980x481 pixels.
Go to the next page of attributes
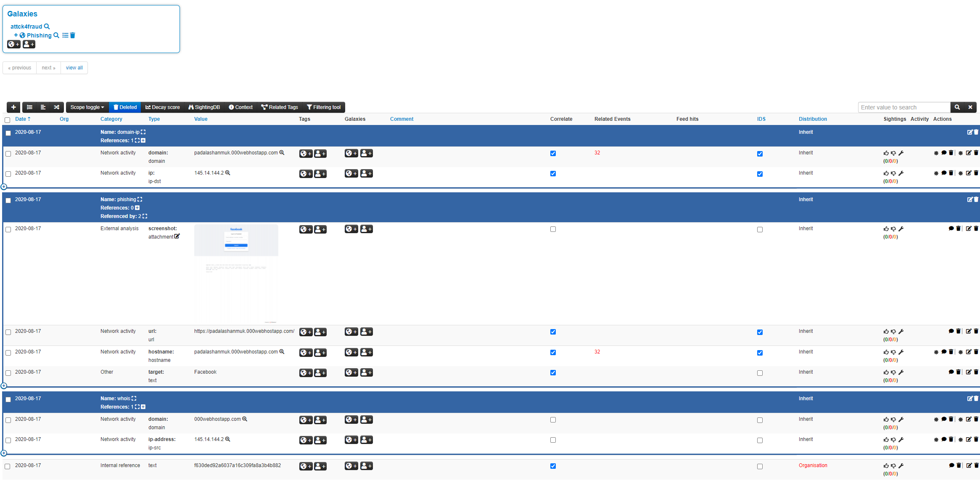click(48, 68)
